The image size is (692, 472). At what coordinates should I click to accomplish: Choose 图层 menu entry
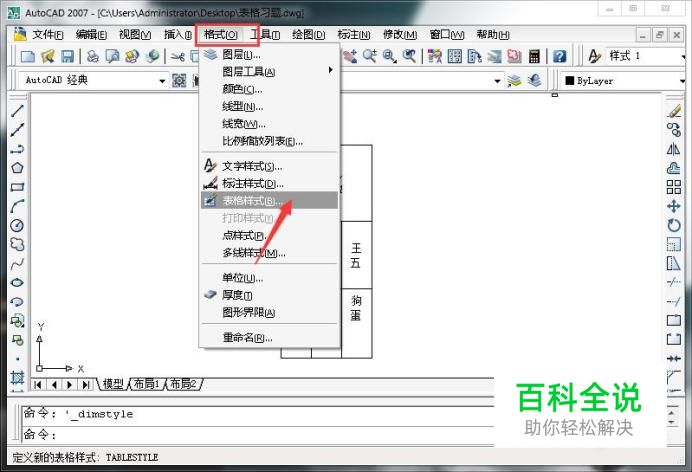[x=269, y=54]
